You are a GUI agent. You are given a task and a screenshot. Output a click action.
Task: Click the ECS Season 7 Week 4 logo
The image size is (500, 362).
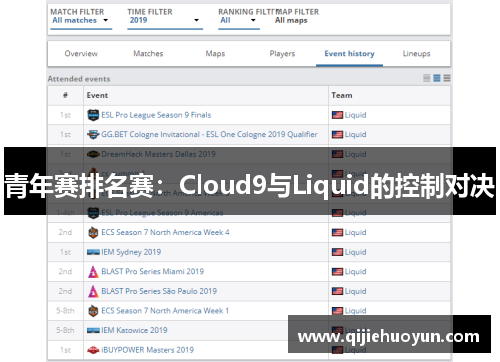click(93, 233)
